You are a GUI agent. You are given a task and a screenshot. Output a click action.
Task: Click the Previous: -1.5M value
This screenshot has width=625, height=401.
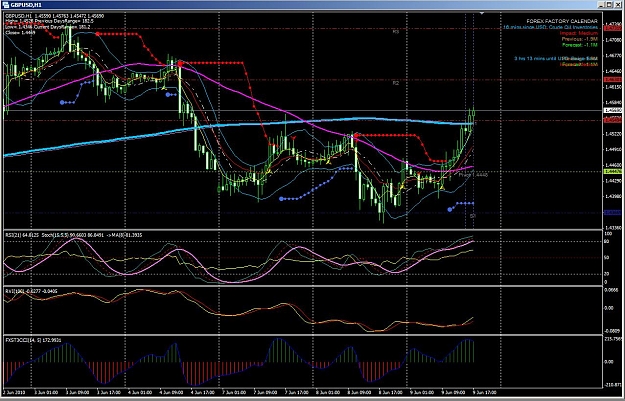click(579, 39)
